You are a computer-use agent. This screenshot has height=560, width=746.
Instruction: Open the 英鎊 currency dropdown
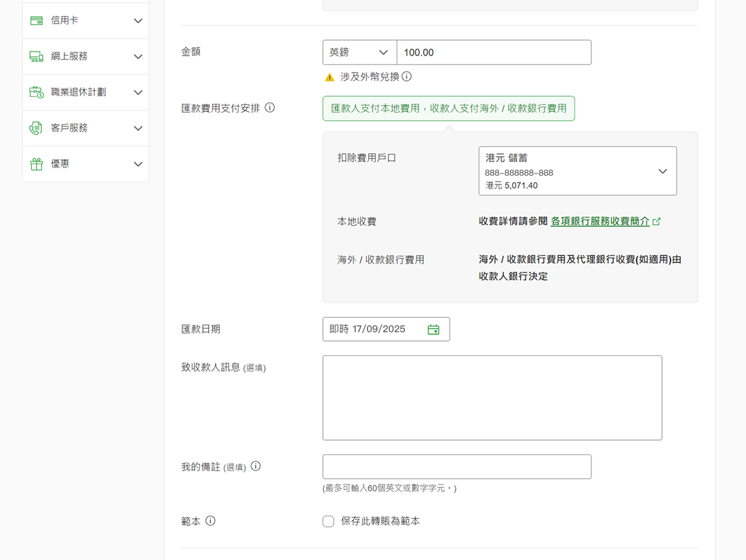point(359,53)
